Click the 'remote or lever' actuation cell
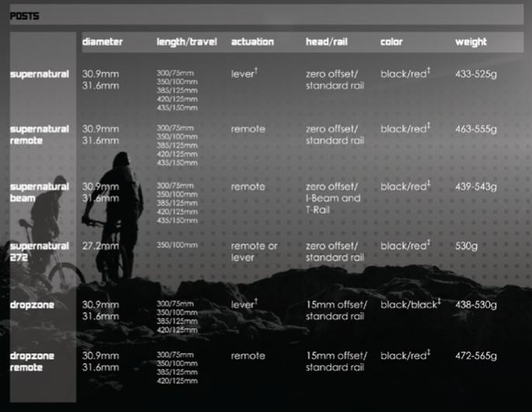Viewport: 532px width, 412px height. pos(254,251)
